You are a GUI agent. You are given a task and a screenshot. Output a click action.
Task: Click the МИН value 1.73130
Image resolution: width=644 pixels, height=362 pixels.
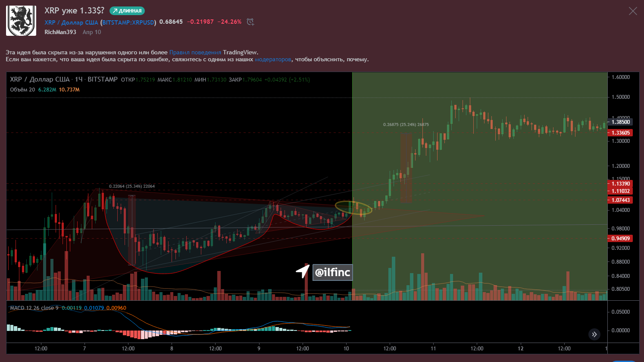point(216,80)
